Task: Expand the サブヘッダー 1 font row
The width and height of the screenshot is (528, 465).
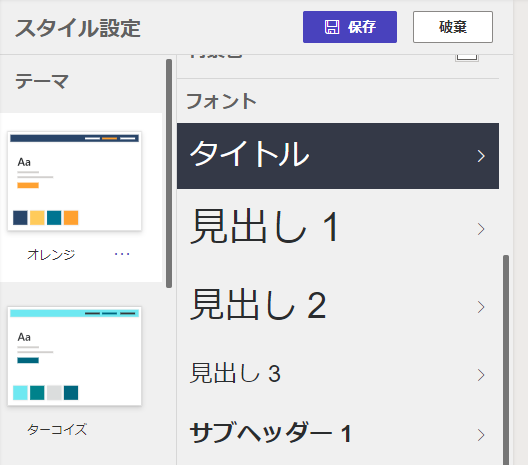Action: click(338, 434)
